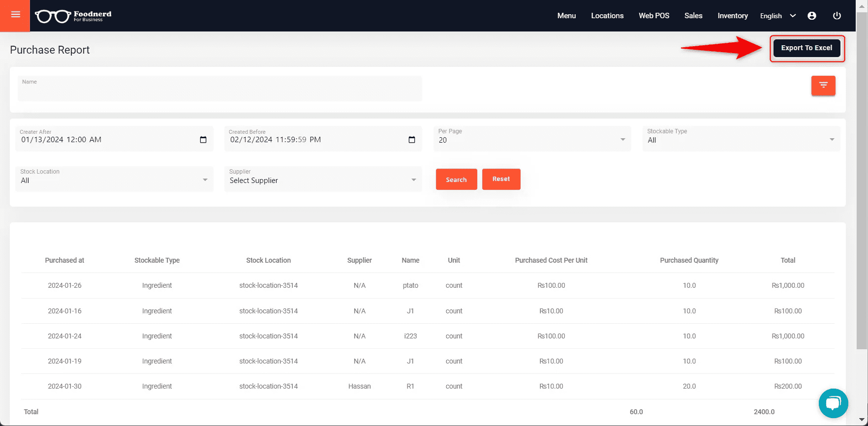Screen dimensions: 868x426
Task: Expand the Per Page dropdown
Action: coord(532,139)
